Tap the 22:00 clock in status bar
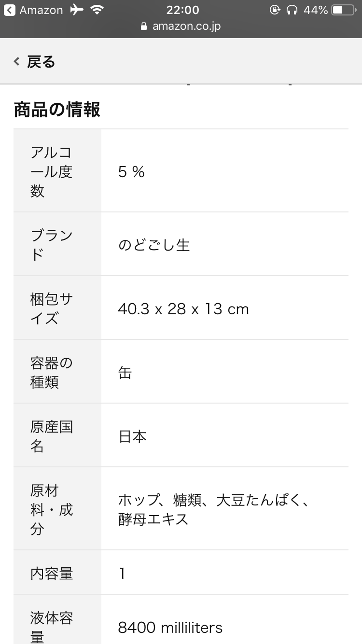 coord(182,10)
